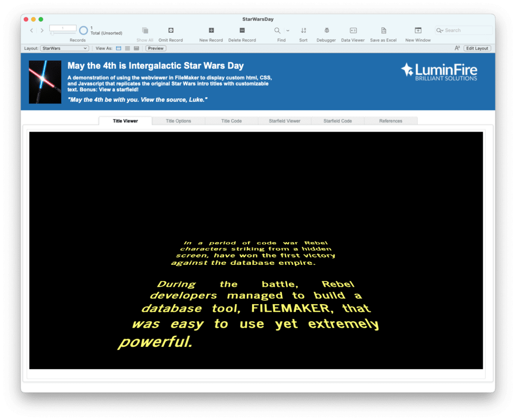516x420 pixels.
Task: Open the Find dropdown arrow
Action: coord(288,31)
